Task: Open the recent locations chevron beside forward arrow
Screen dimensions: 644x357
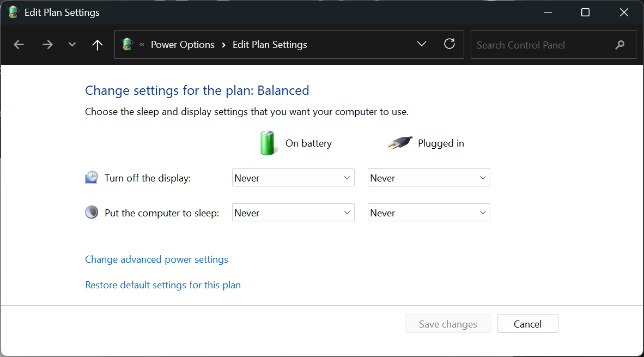Action: click(71, 44)
